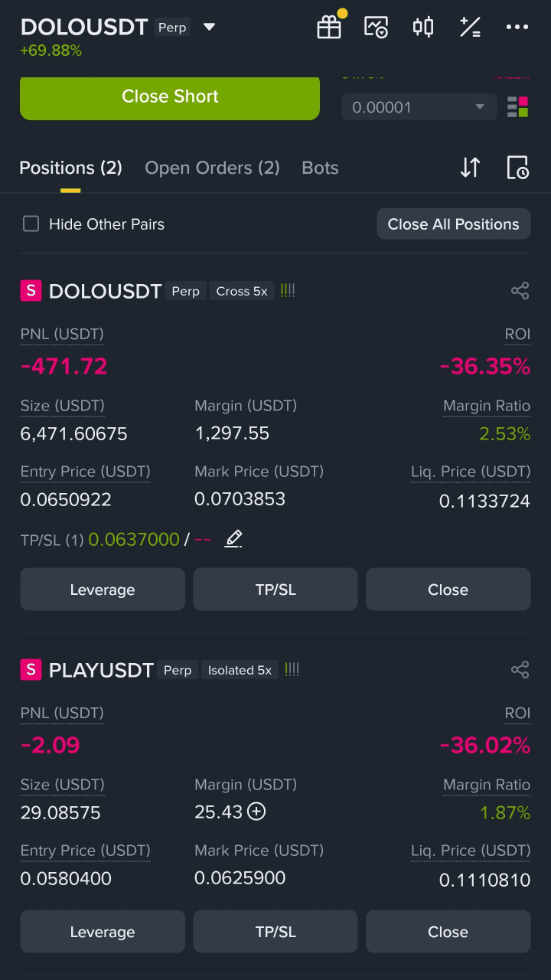Viewport: 551px width, 980px height.
Task: Add margin with the PLAYUSDT plus icon
Action: click(x=257, y=812)
